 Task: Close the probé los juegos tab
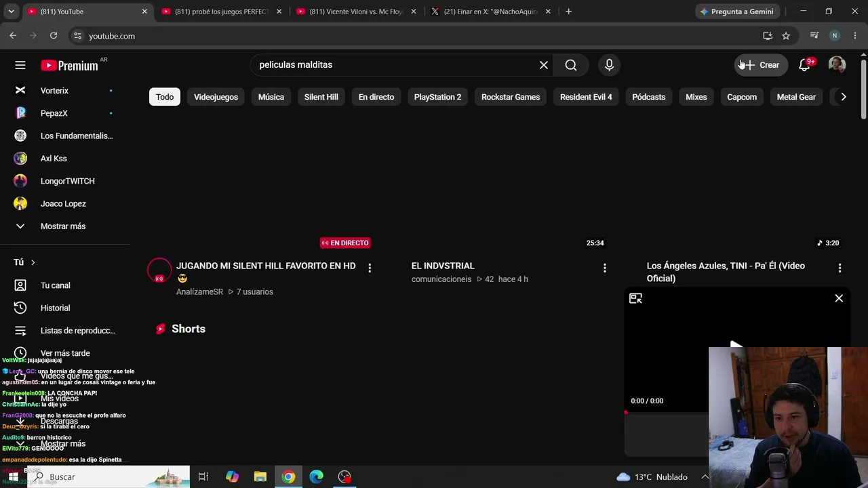pos(279,12)
